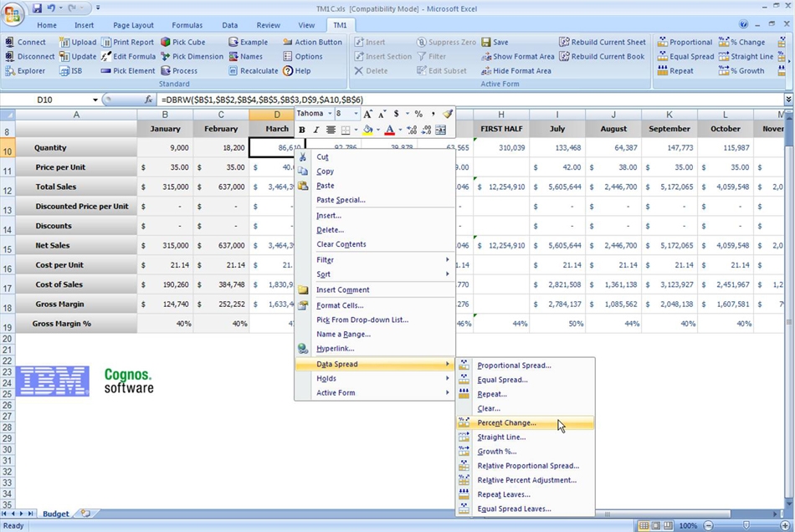
Task: Click % Growth ribbon button
Action: (741, 71)
